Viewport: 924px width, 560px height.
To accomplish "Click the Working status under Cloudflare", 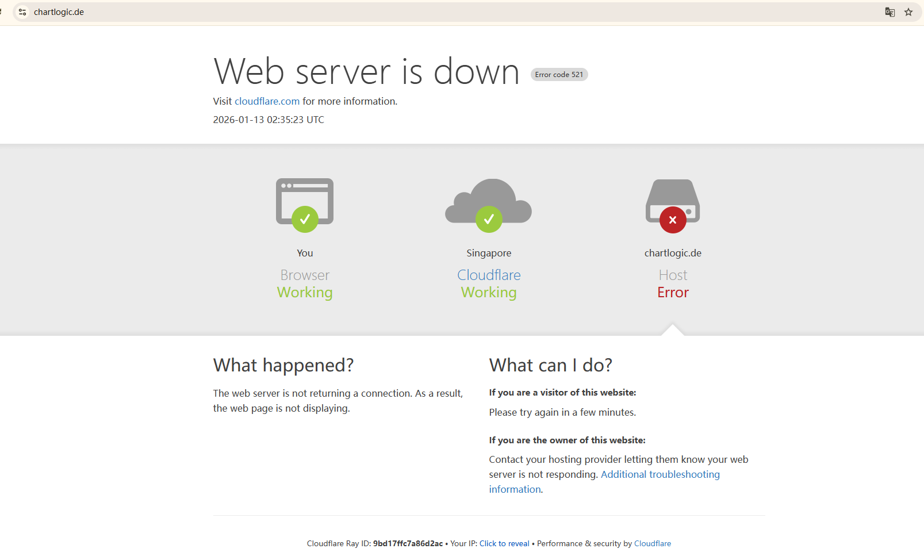I will (x=489, y=293).
